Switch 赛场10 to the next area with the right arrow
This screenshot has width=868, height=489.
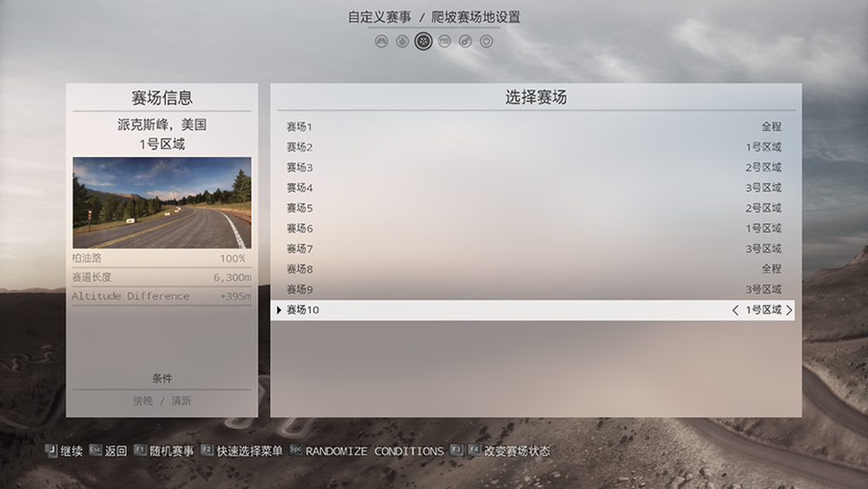point(789,310)
